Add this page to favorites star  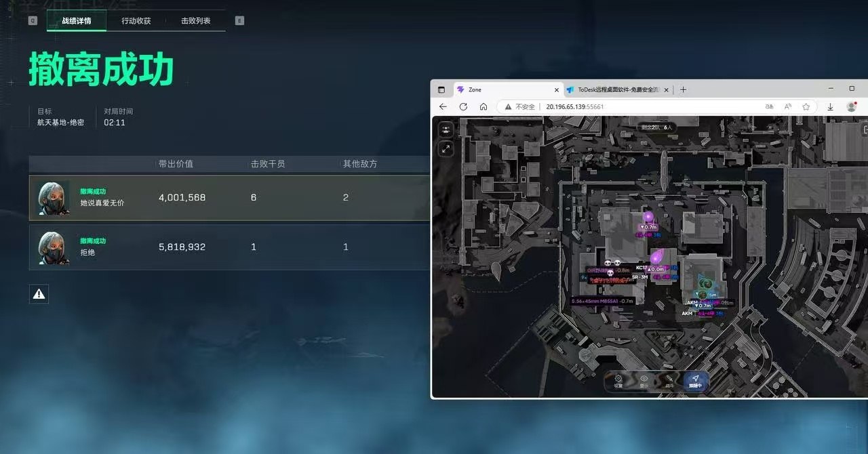[x=806, y=106]
